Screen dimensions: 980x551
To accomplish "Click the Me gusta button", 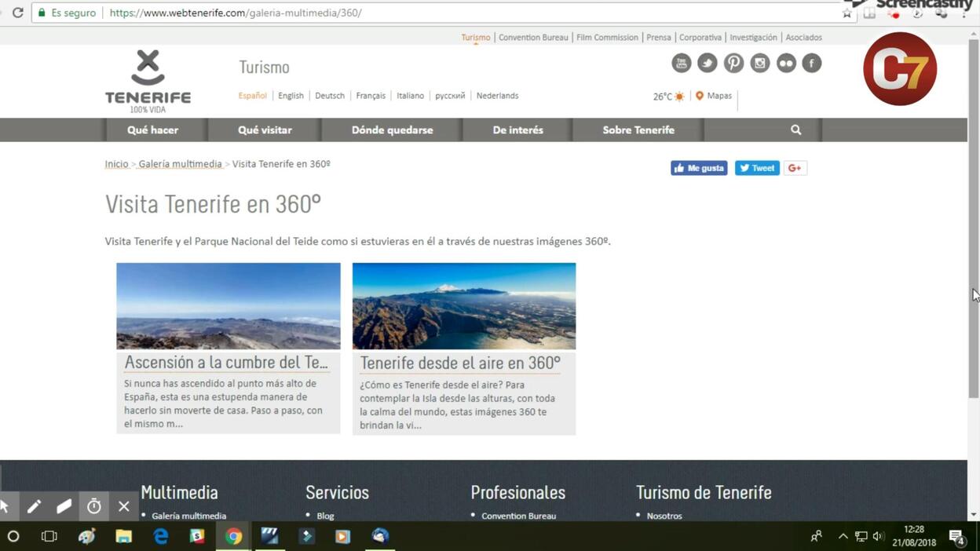I will 699,168.
